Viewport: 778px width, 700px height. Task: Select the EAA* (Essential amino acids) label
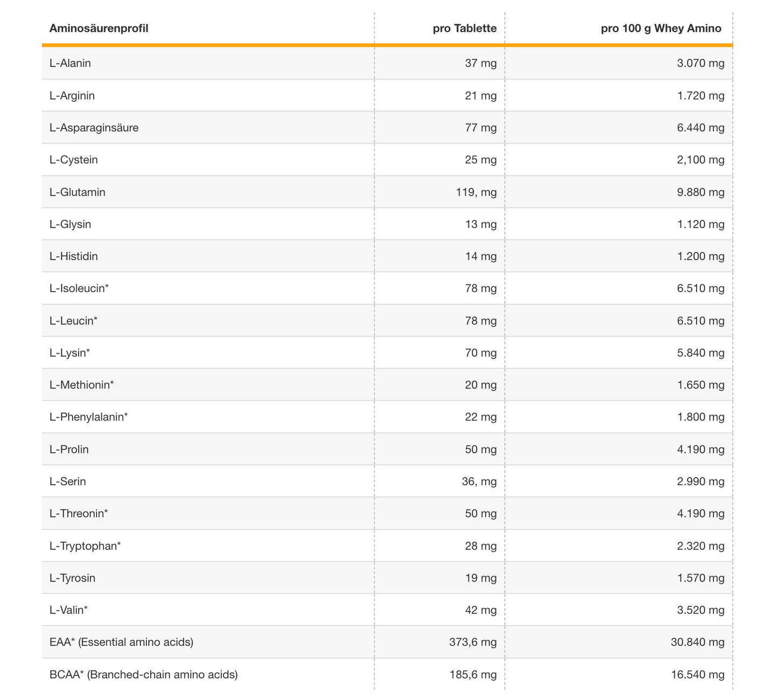pyautogui.click(x=121, y=642)
